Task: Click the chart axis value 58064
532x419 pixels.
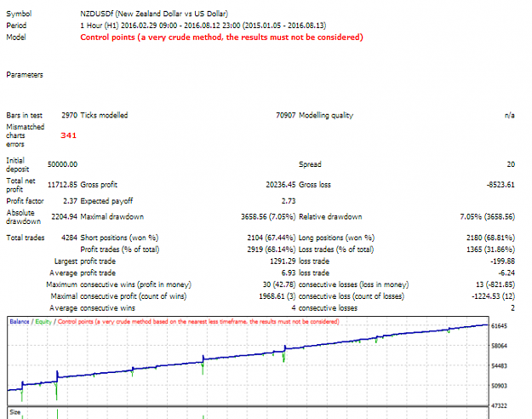Action: [499, 346]
